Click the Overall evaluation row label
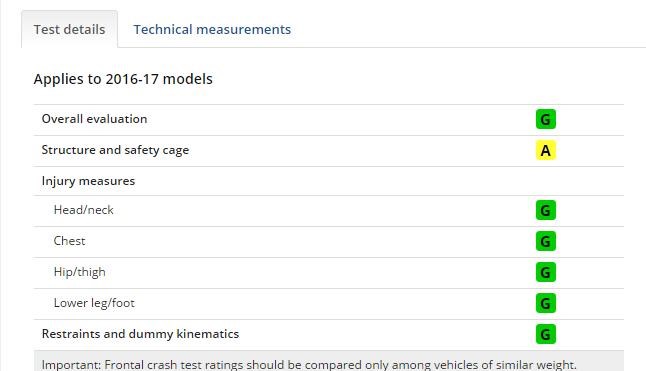646x371 pixels. [94, 119]
